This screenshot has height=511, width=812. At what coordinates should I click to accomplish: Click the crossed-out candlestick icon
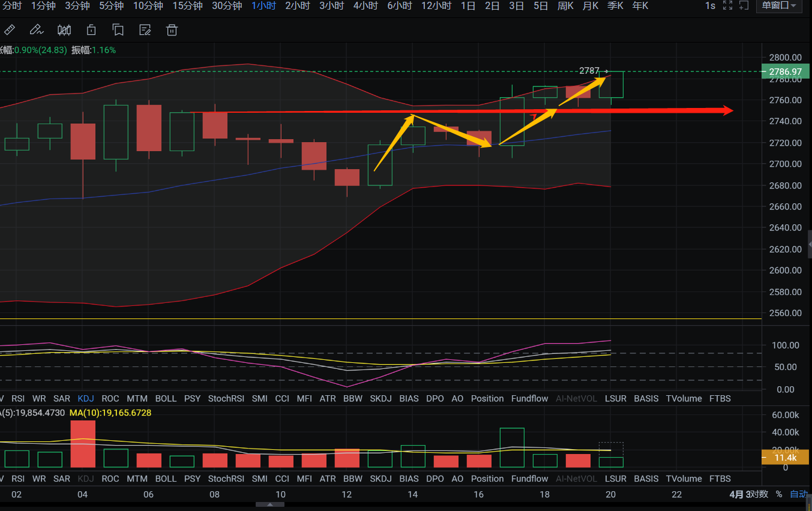[64, 29]
